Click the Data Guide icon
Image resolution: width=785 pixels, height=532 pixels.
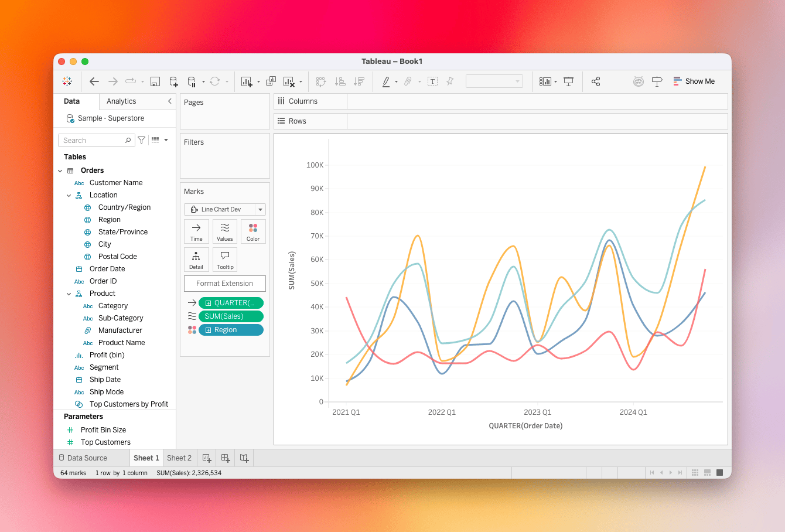click(639, 81)
